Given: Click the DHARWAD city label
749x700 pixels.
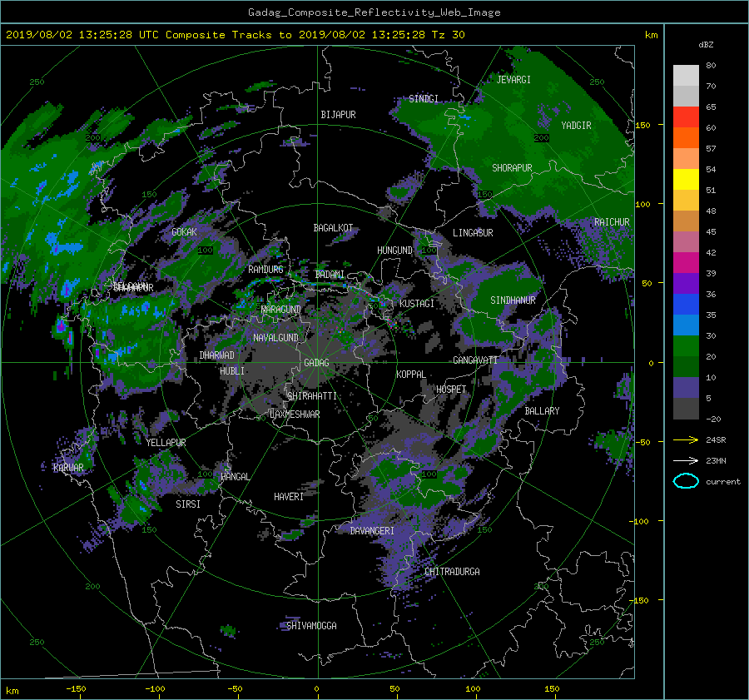Looking at the screenshot, I should click(x=217, y=355).
